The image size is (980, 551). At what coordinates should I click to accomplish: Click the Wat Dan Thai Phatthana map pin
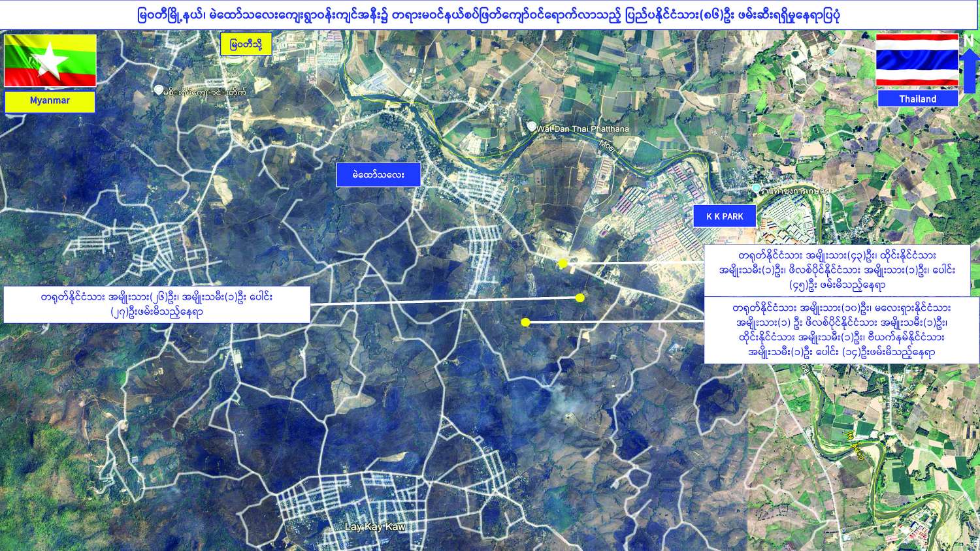(532, 127)
